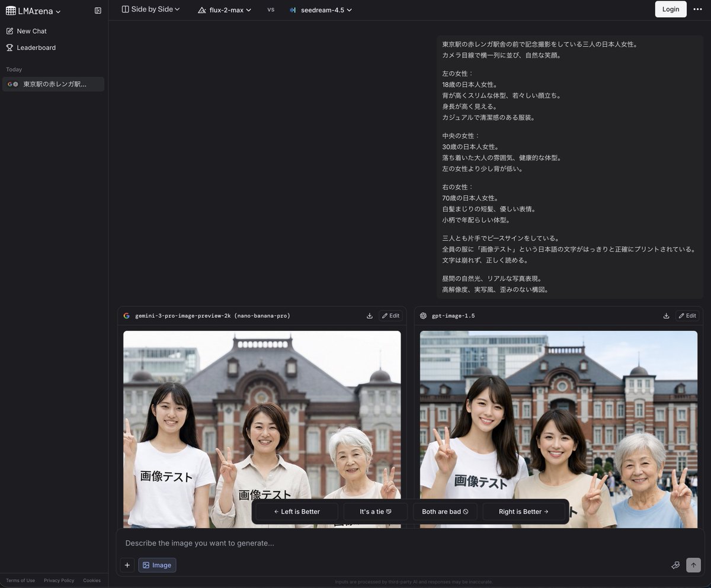This screenshot has height=588, width=711.
Task: Toggle the Image generation mode chip
Action: [x=157, y=565]
